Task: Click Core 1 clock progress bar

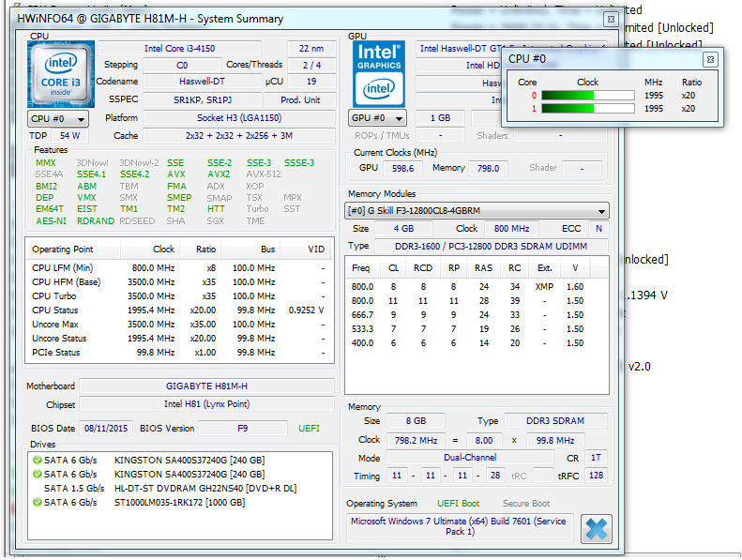Action: 588,109
